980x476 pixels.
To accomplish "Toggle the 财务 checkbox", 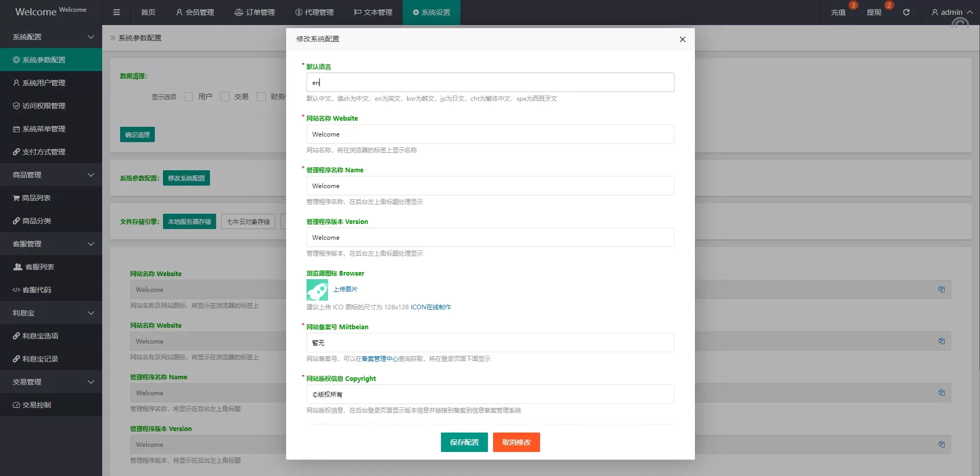I will pos(261,97).
